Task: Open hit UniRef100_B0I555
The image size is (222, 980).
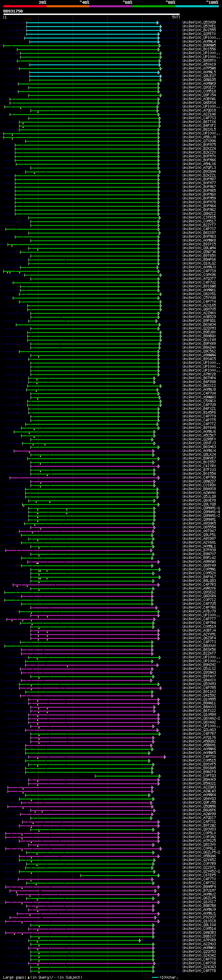Action: [x=199, y=30]
